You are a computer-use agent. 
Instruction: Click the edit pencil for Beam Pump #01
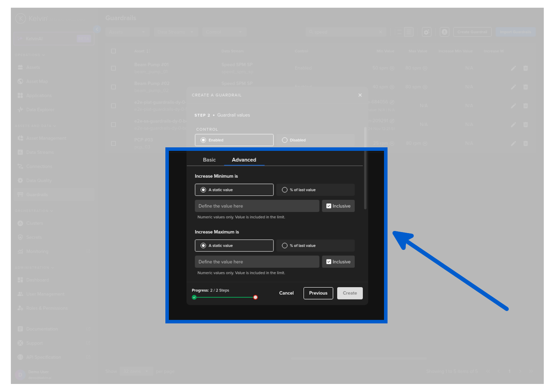point(513,68)
